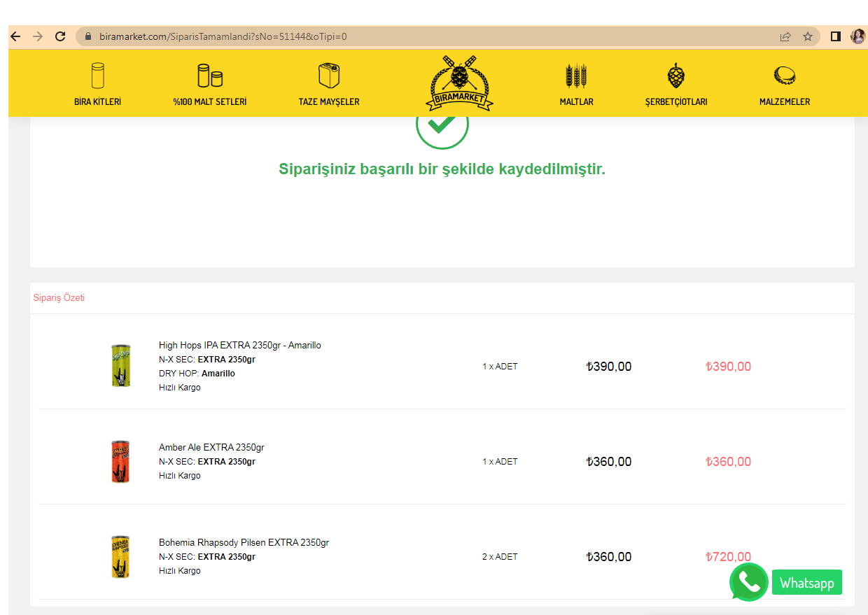Click the 2 x ADET quantity
Viewport: 868px width, 615px height.
click(500, 557)
